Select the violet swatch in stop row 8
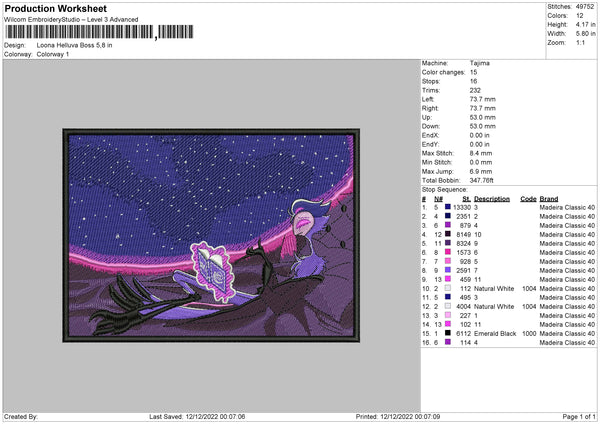Viewport: 600px width, 424px height. pos(448,270)
